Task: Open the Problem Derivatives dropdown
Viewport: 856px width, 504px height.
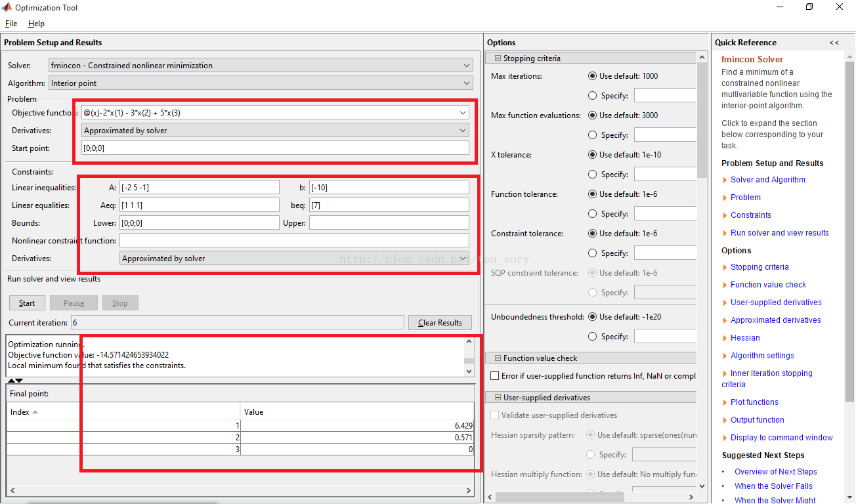Action: click(275, 131)
